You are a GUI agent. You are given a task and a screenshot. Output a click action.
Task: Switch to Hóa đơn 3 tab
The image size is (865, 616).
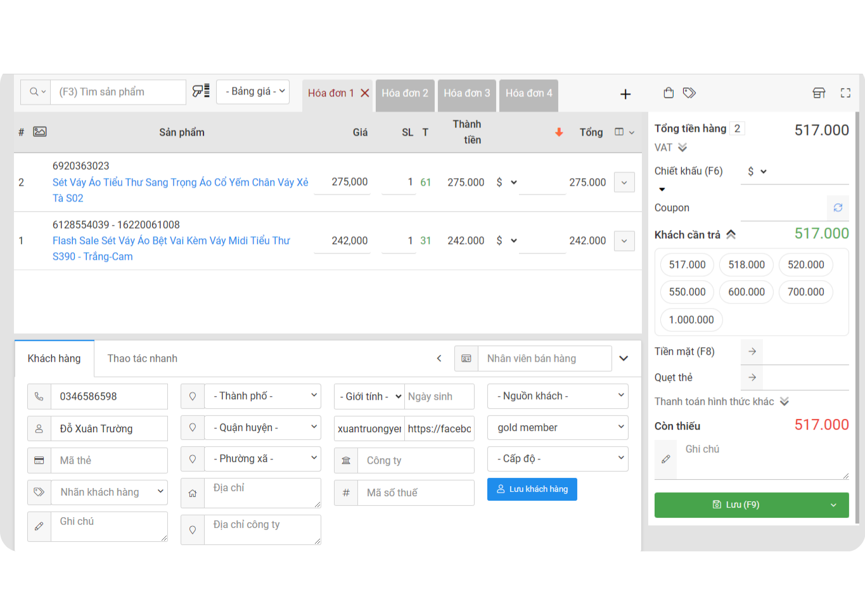click(x=466, y=93)
